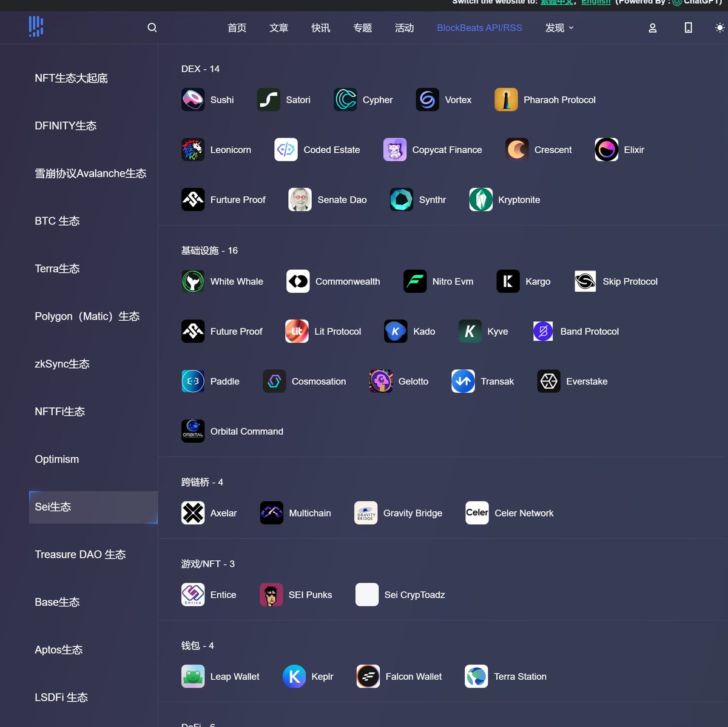
Task: Click the Lit Protocol icon
Action: pos(297,332)
